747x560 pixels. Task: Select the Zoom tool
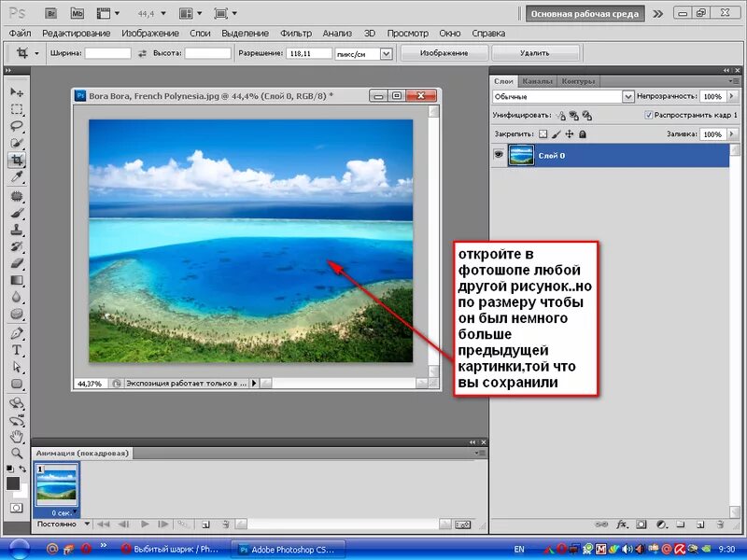click(x=17, y=453)
